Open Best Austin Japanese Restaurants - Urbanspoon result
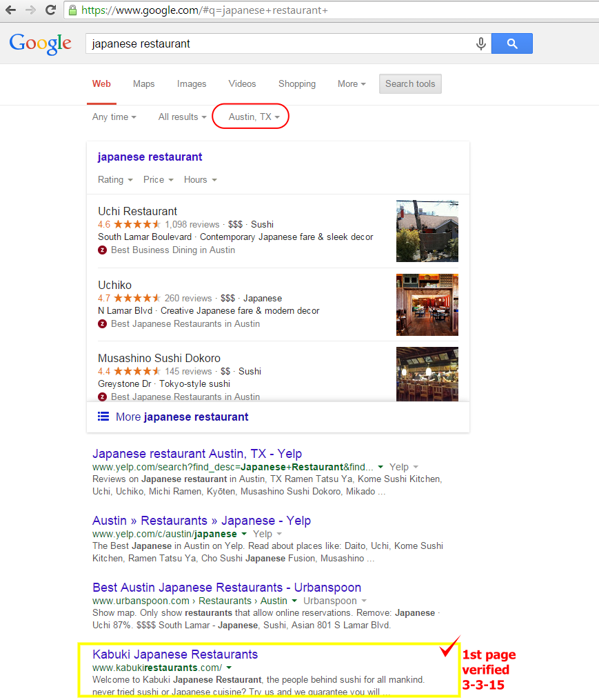The image size is (599, 700). [x=227, y=588]
